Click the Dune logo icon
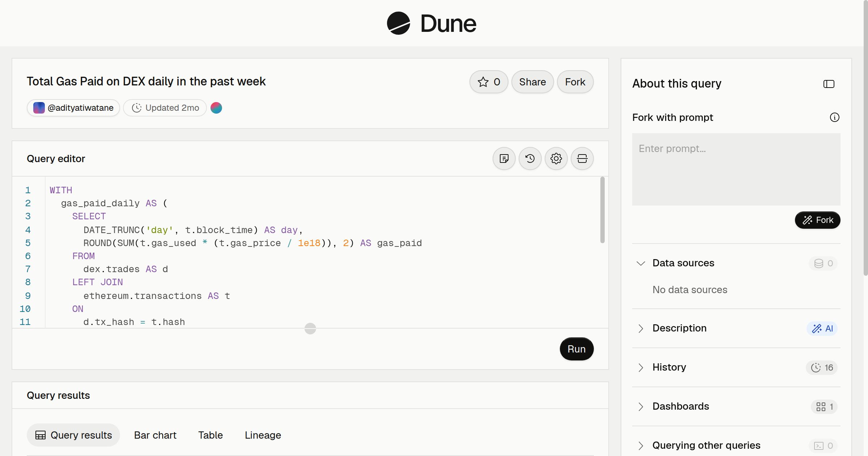 (398, 23)
